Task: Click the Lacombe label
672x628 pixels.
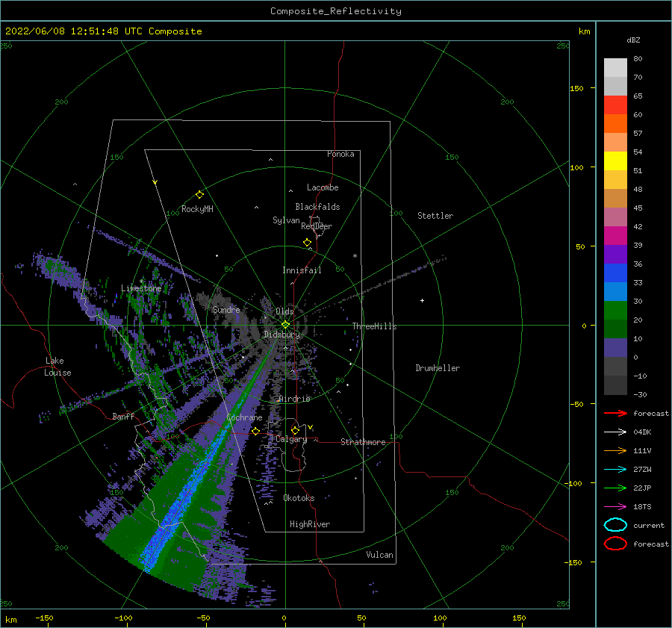Action: pyautogui.click(x=323, y=187)
